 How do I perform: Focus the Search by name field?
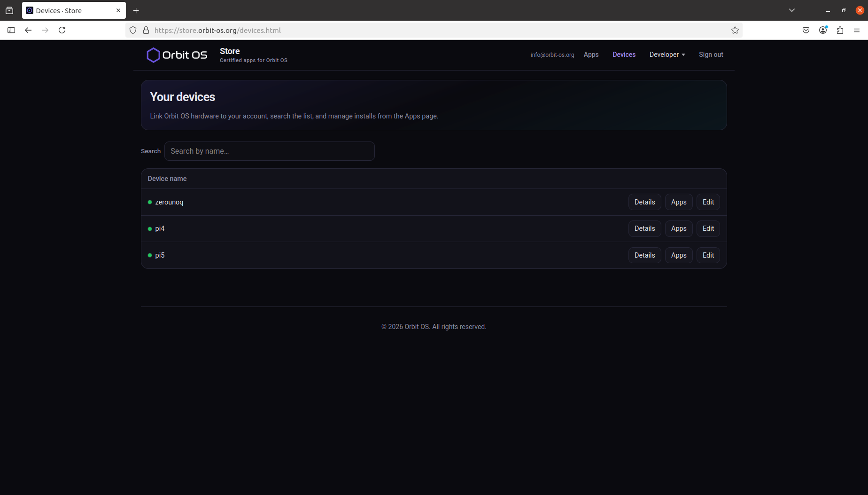[x=269, y=151]
